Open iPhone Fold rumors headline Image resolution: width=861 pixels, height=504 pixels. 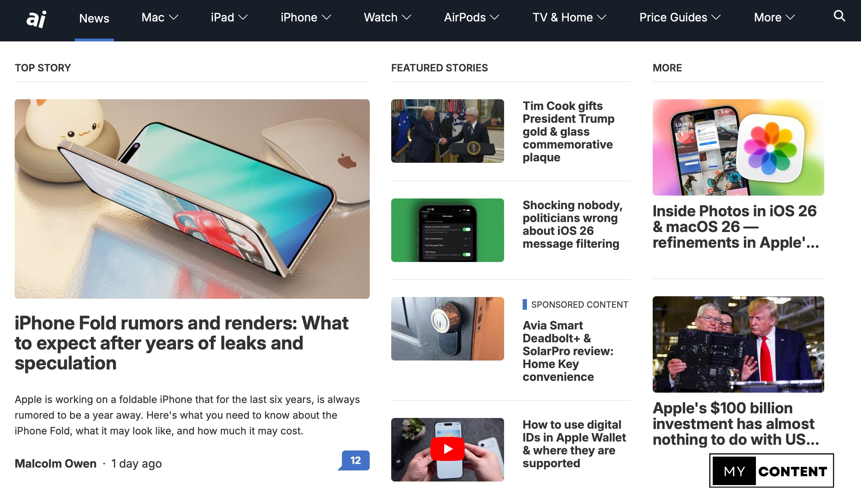[x=181, y=343]
